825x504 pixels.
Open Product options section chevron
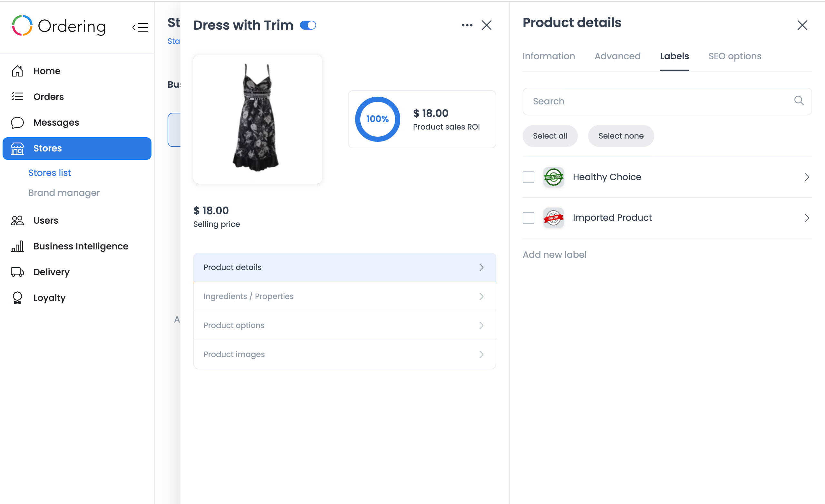[x=481, y=325]
